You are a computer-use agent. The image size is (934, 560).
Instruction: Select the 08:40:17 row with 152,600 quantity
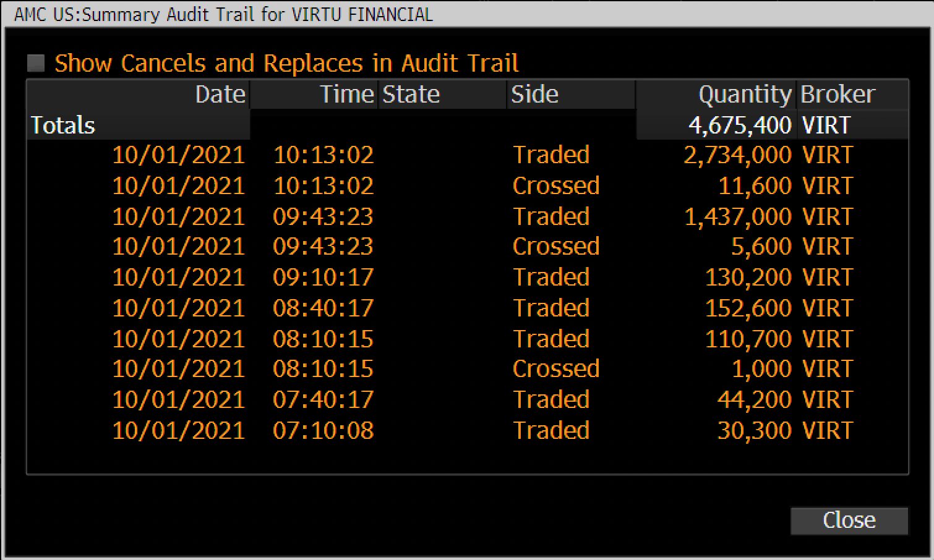coord(433,308)
